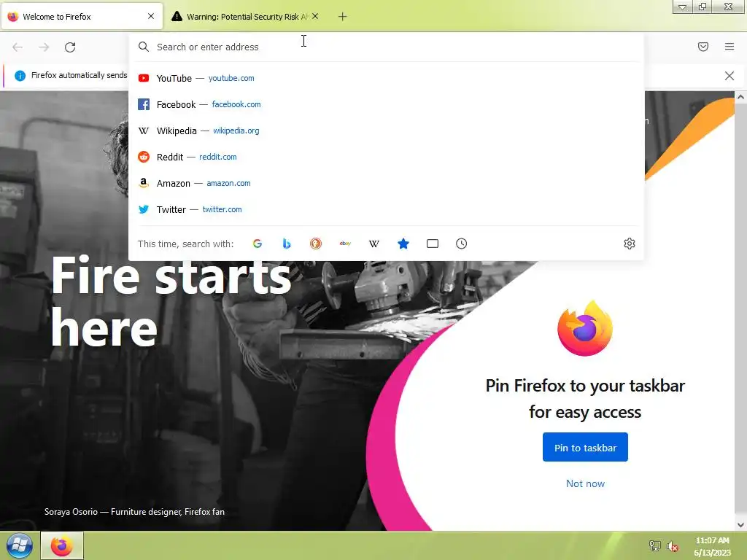Click the Pin to taskbar button
This screenshot has height=560, width=747.
(x=585, y=447)
